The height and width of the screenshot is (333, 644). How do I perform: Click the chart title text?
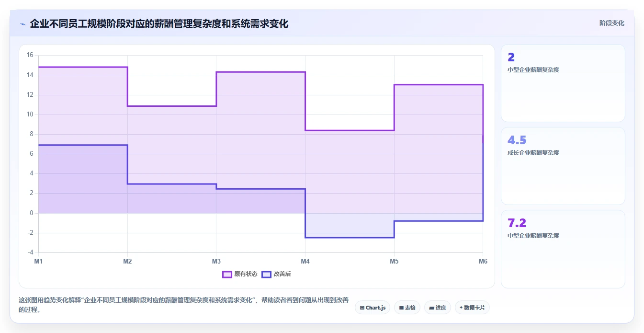pos(159,23)
